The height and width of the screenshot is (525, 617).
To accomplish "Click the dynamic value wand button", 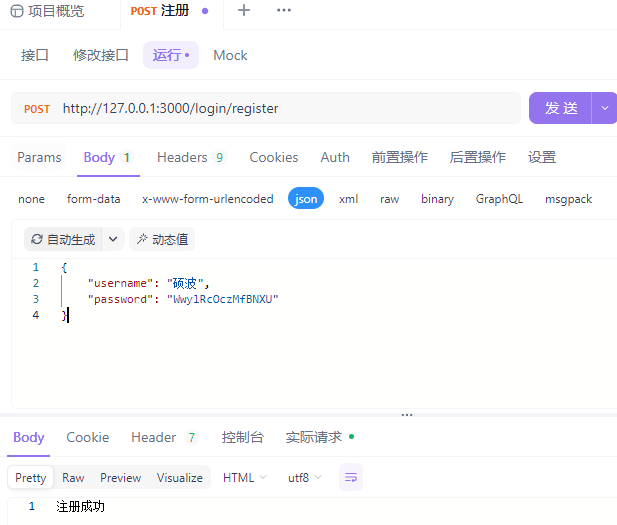I will (x=161, y=240).
